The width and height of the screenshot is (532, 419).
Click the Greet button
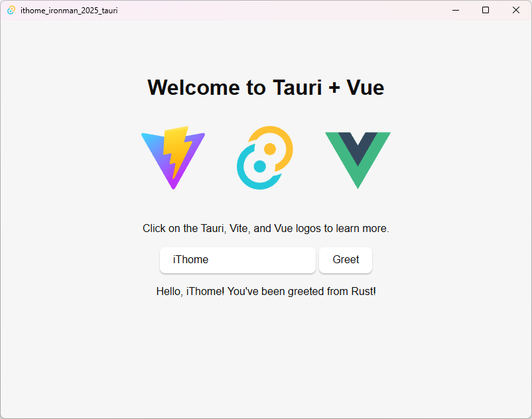(346, 260)
